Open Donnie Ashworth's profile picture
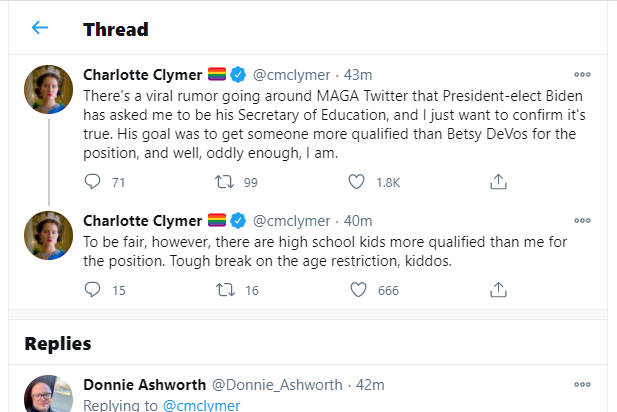617x412 pixels. pyautogui.click(x=48, y=394)
